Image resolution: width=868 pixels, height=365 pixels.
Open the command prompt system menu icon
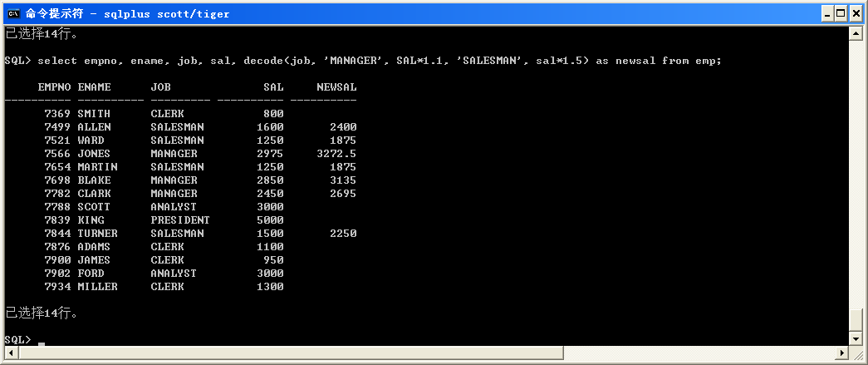pos(12,13)
